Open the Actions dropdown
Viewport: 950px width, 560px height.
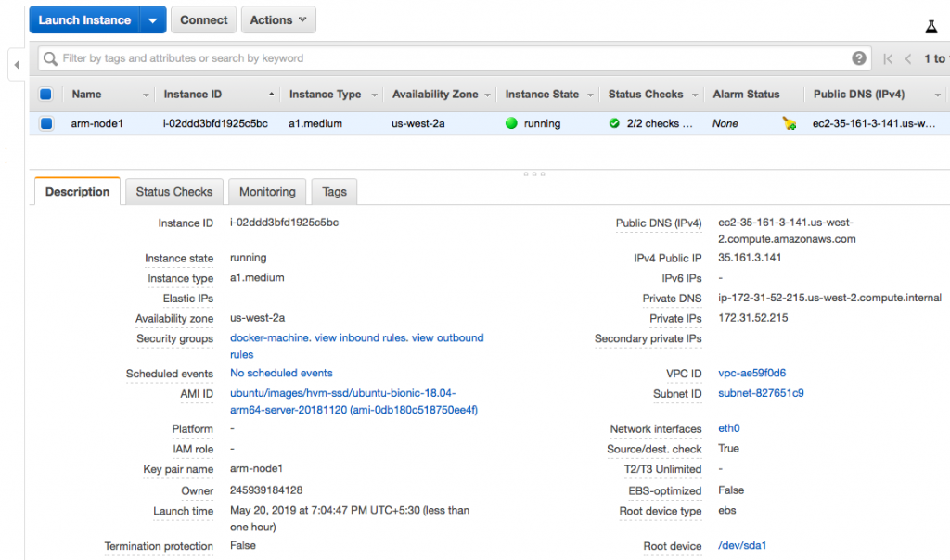click(x=277, y=19)
